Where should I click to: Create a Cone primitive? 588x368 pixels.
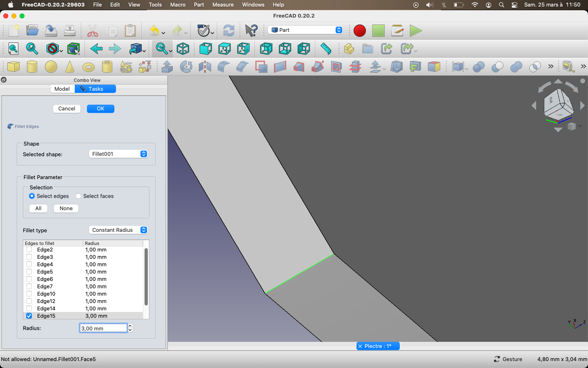[x=70, y=67]
